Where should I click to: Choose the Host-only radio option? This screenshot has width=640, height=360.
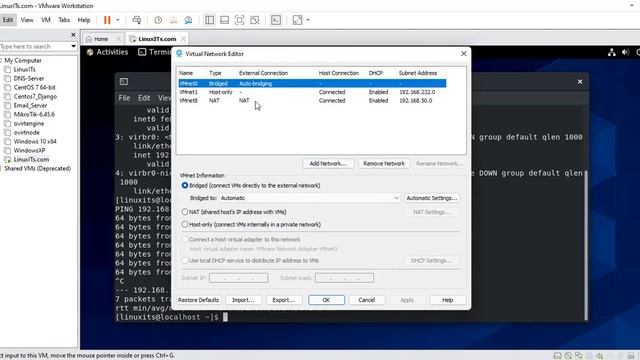point(185,224)
